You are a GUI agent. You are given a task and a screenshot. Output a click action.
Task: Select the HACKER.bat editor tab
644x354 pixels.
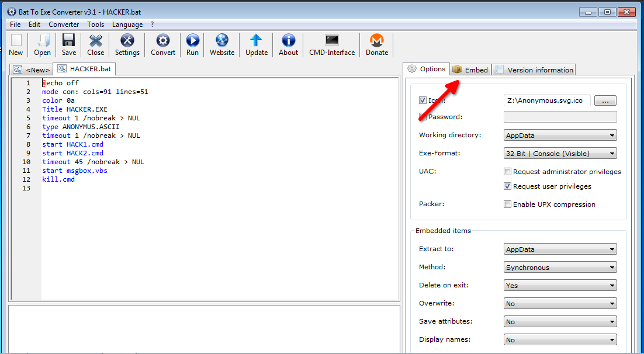[x=85, y=68]
